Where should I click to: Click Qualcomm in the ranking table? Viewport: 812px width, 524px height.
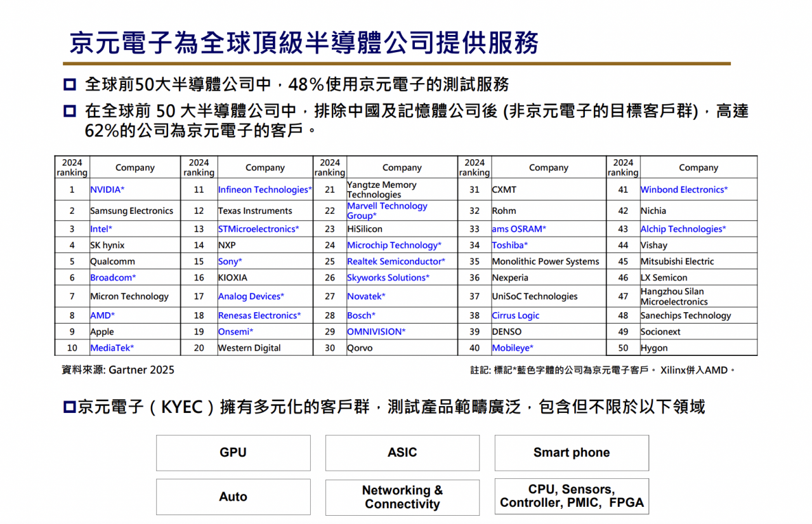coord(134,261)
